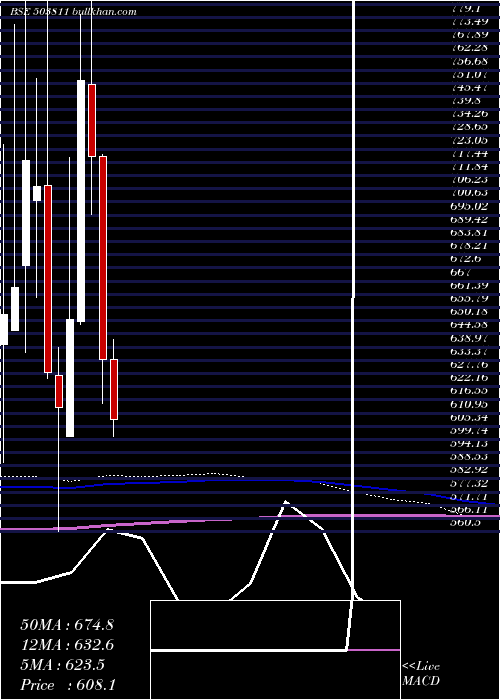Open the <<Live MACD label
Screen dimensions: 500x700
point(421,674)
